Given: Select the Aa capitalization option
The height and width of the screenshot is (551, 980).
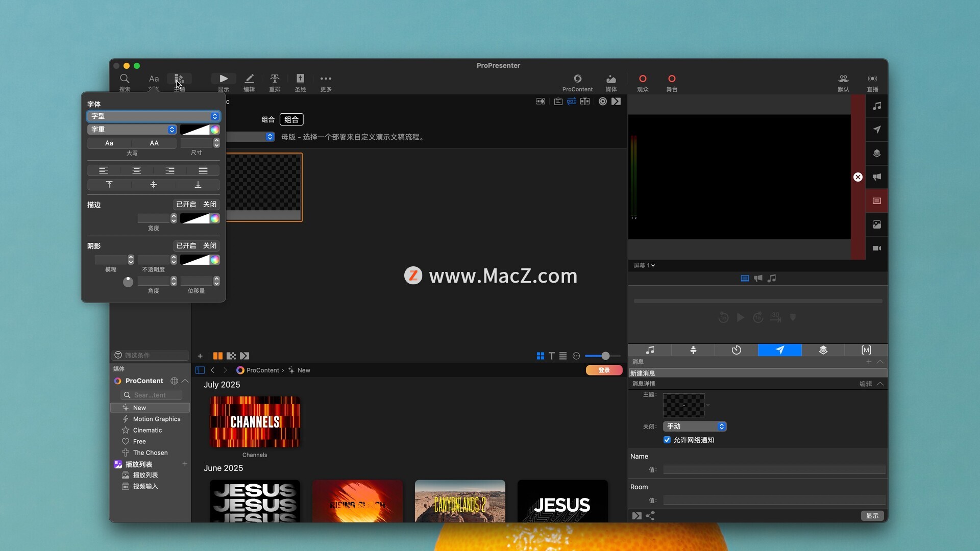Looking at the screenshot, I should (x=109, y=143).
